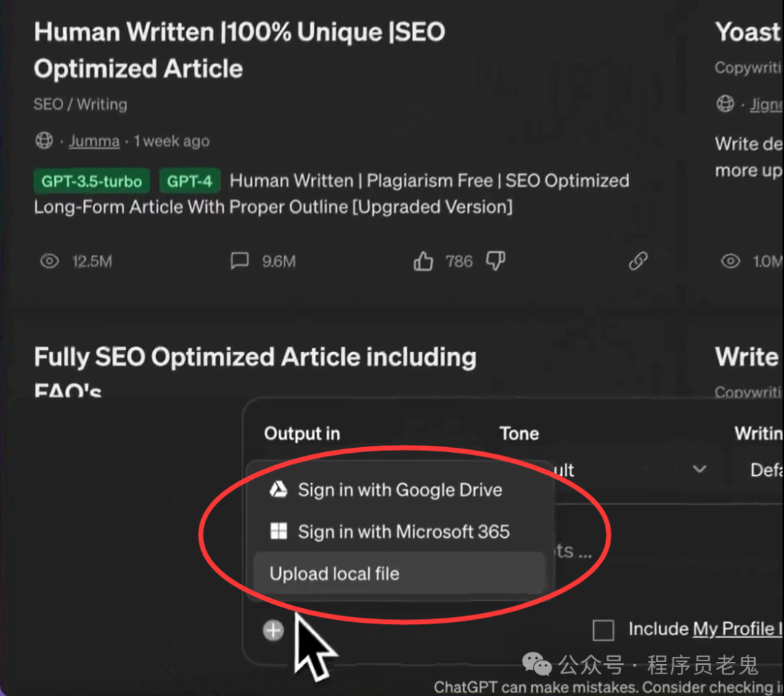Viewport: 784px width, 696px height.
Task: Select Upload local file
Action: pos(399,573)
